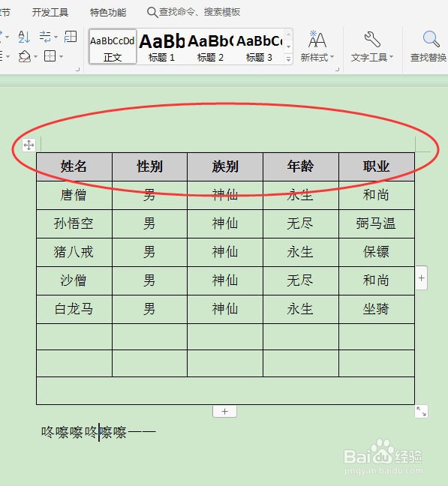The height and width of the screenshot is (486, 448).
Task: Click the 猪八戒 name cell
Action: (74, 252)
